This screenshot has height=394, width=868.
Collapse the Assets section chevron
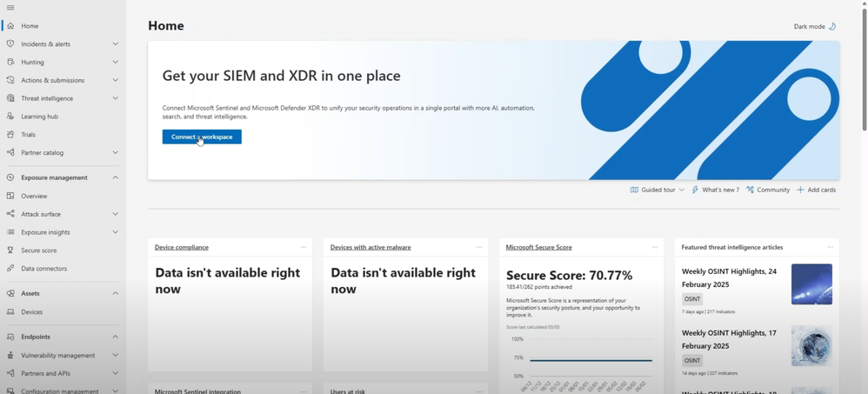(115, 293)
